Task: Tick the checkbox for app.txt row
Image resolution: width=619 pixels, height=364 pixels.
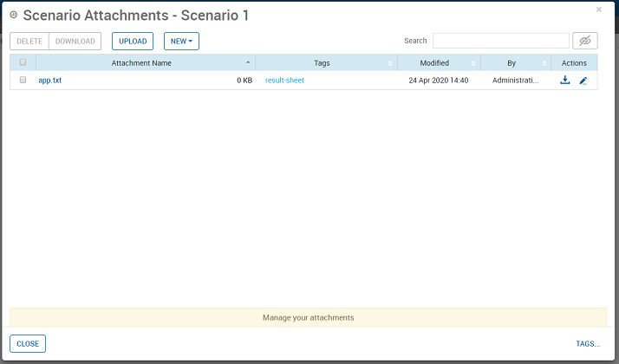Action: (x=23, y=81)
